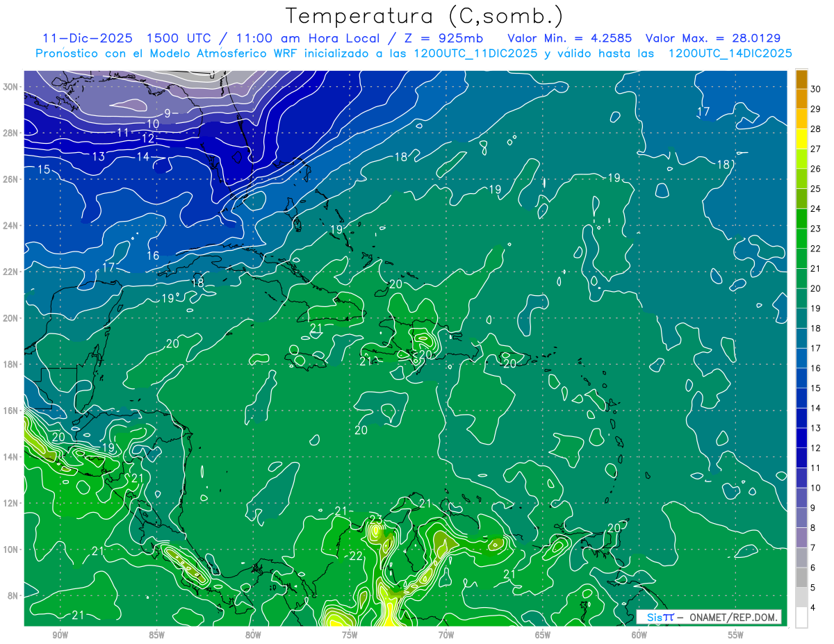Click the colorbar scale number 27

click(x=816, y=149)
